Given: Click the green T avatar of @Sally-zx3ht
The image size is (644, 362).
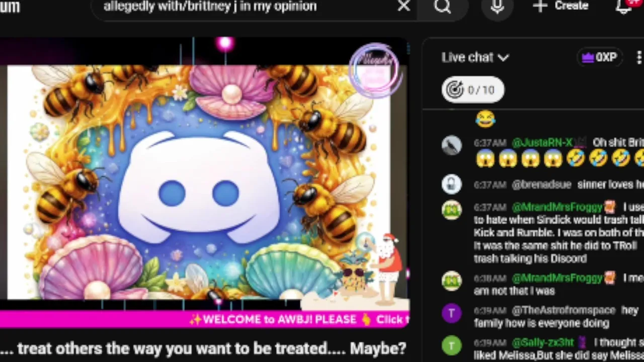Looking at the screenshot, I should [x=451, y=345].
